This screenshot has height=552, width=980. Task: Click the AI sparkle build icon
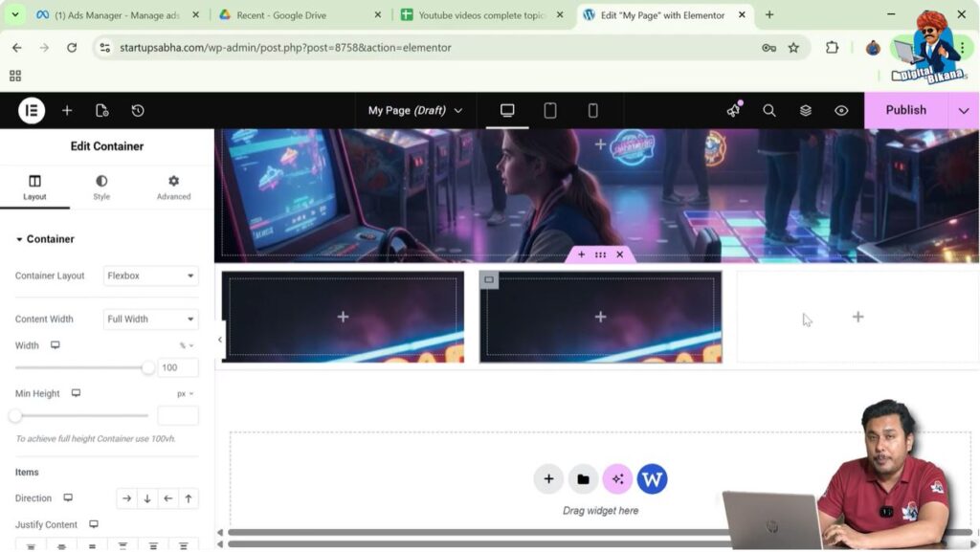pos(617,479)
